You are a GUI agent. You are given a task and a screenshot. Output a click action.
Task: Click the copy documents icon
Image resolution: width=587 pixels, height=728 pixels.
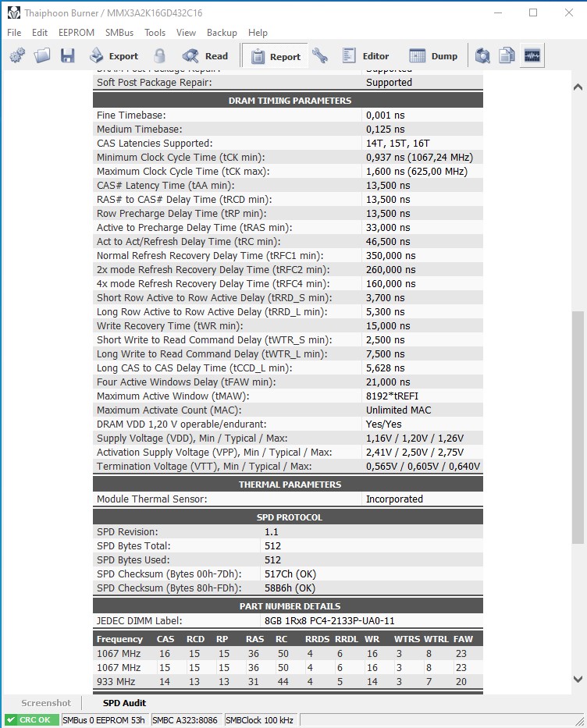pos(507,56)
